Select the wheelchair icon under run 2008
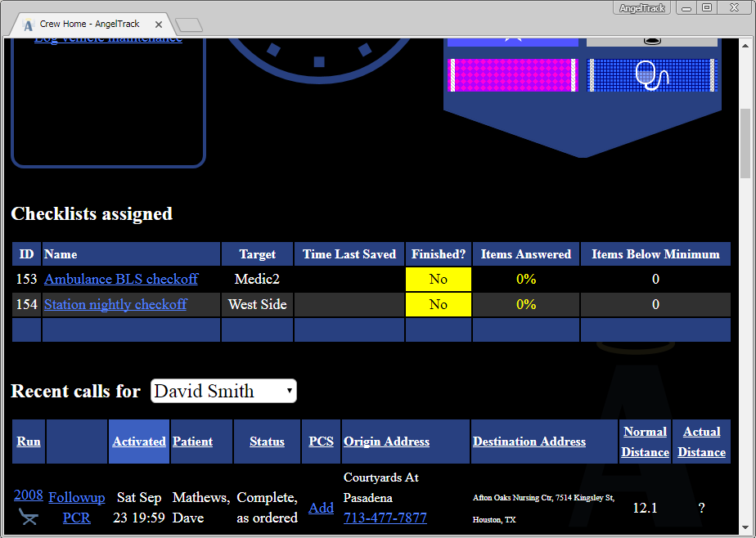756x538 pixels. [28, 518]
